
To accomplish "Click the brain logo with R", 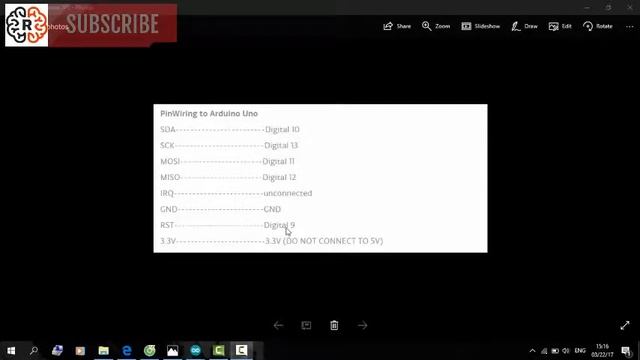I will point(27,25).
